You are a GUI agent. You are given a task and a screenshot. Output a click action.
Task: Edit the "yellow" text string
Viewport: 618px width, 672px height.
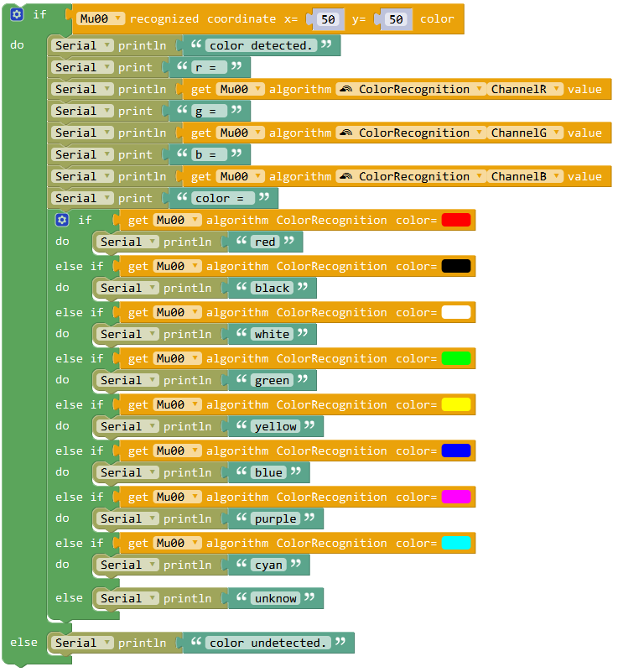coord(275,426)
